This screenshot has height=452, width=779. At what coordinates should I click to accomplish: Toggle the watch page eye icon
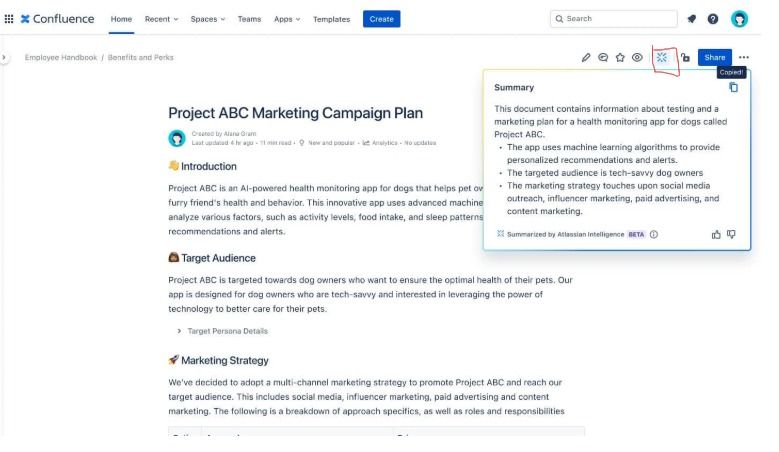coord(637,58)
